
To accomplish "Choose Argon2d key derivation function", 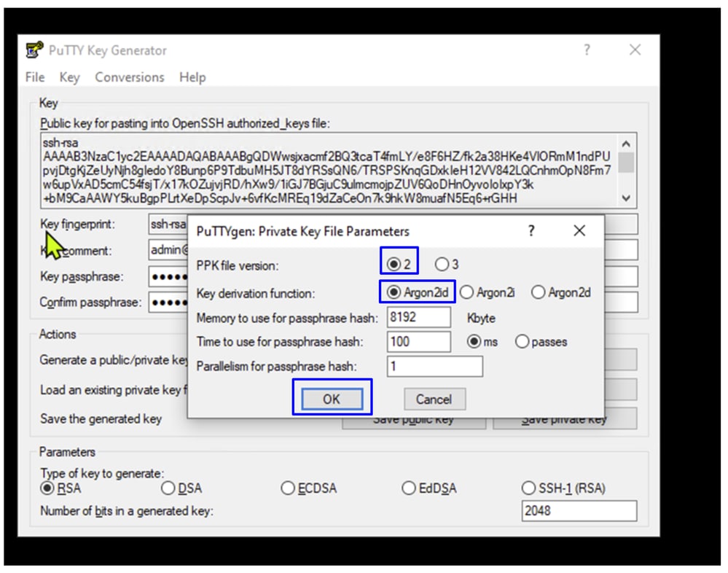I will tap(561, 292).
